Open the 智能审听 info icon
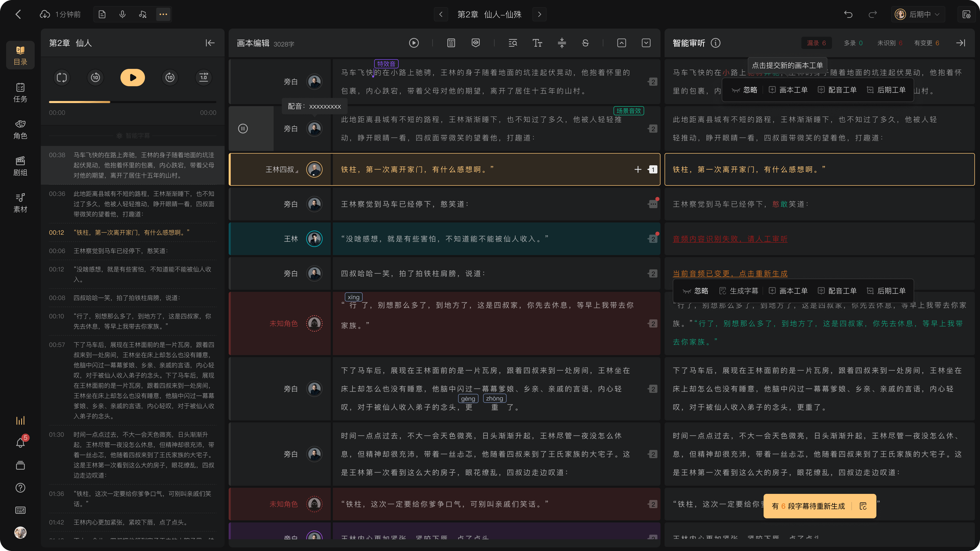This screenshot has width=980, height=551. 716,43
